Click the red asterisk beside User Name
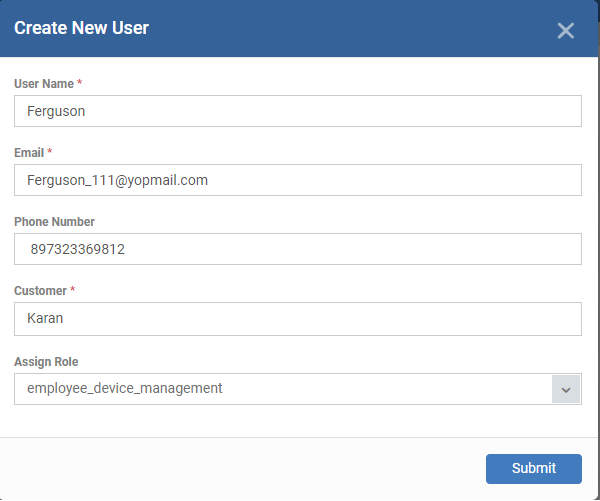 [x=80, y=83]
